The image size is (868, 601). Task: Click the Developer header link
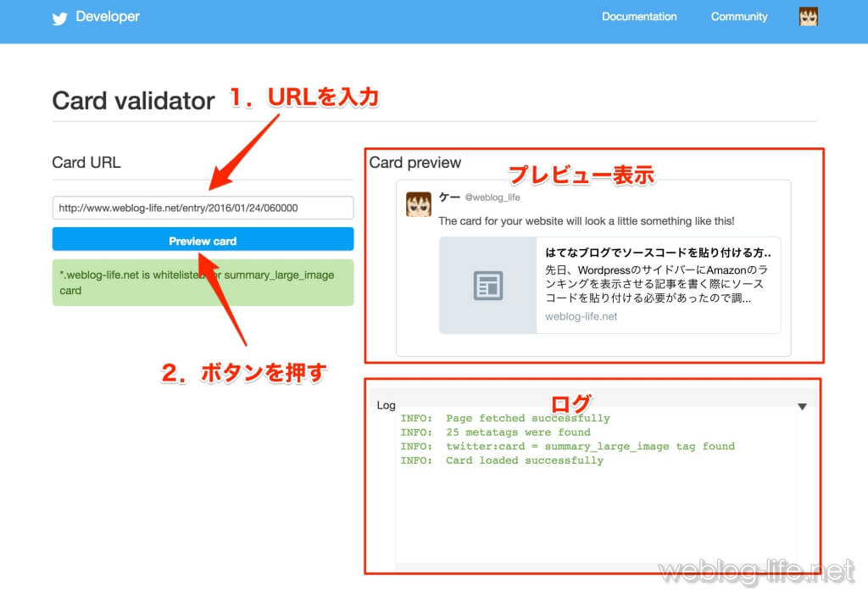[x=107, y=17]
